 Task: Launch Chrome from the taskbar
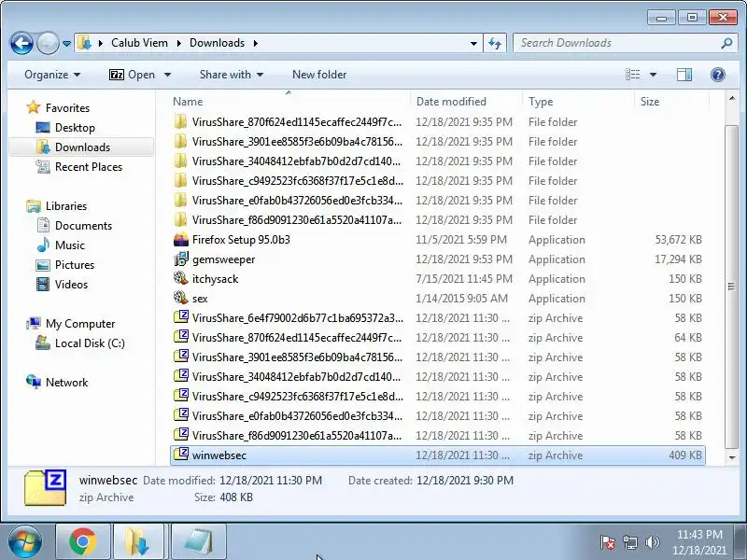[x=83, y=542]
